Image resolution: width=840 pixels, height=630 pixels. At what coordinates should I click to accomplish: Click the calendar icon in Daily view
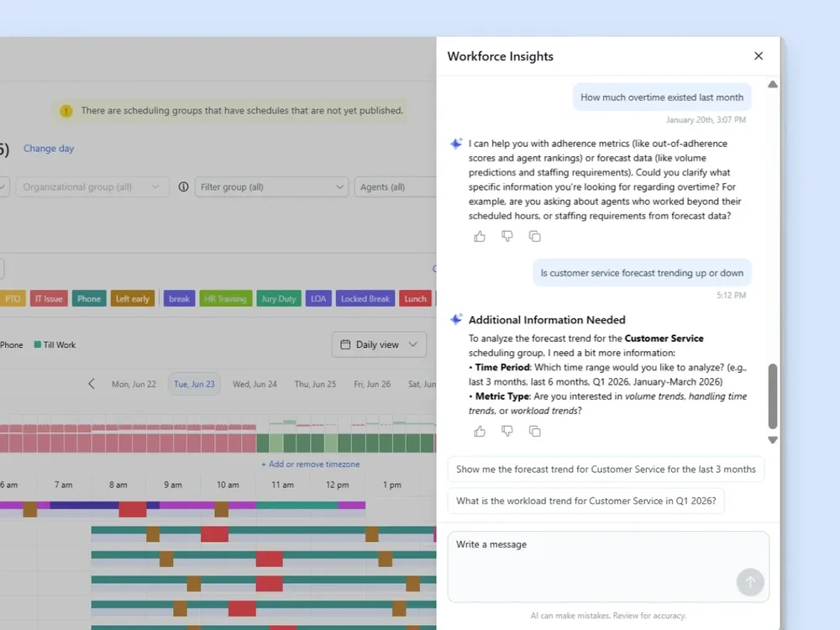(345, 344)
